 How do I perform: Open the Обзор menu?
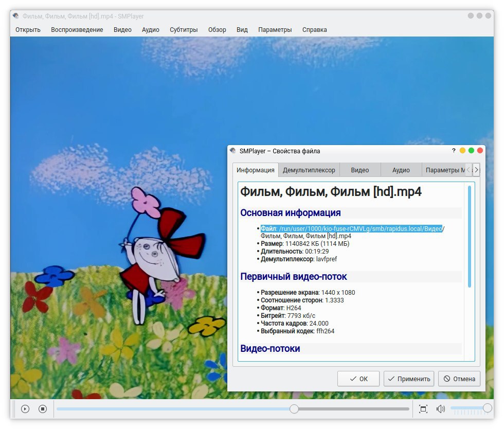[x=217, y=30]
